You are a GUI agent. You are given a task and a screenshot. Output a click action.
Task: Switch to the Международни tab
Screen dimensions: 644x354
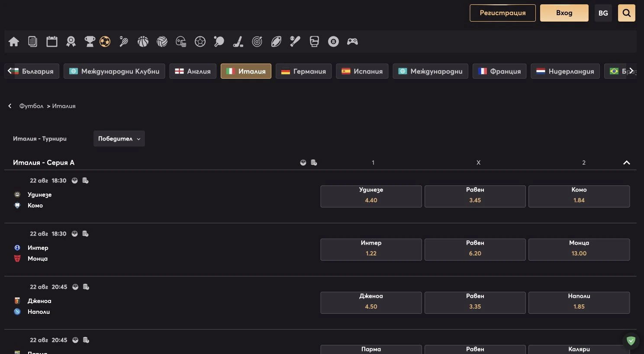click(x=430, y=71)
